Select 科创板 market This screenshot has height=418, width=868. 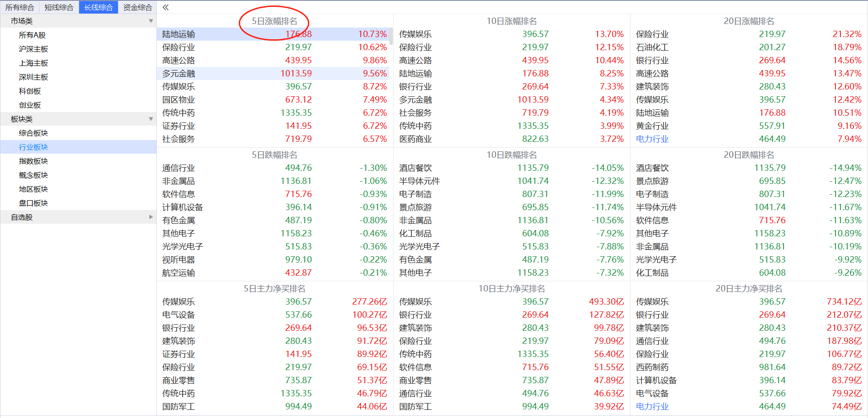click(30, 91)
